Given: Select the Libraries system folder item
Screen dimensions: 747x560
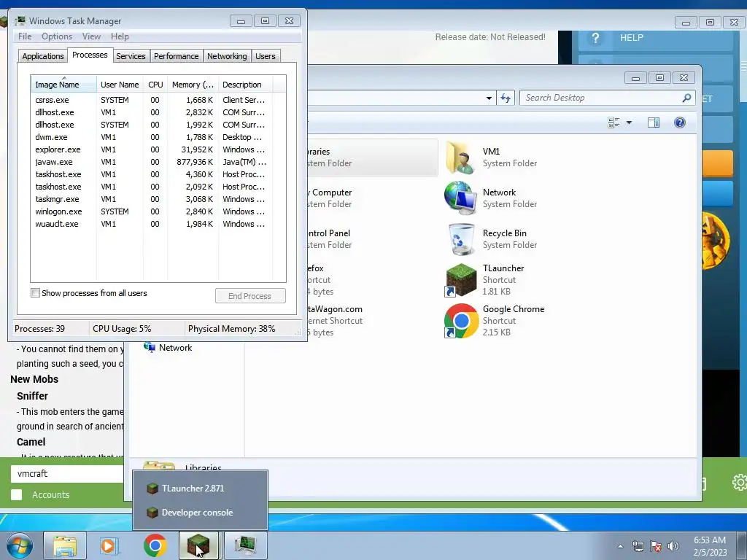Looking at the screenshot, I should click(x=371, y=157).
